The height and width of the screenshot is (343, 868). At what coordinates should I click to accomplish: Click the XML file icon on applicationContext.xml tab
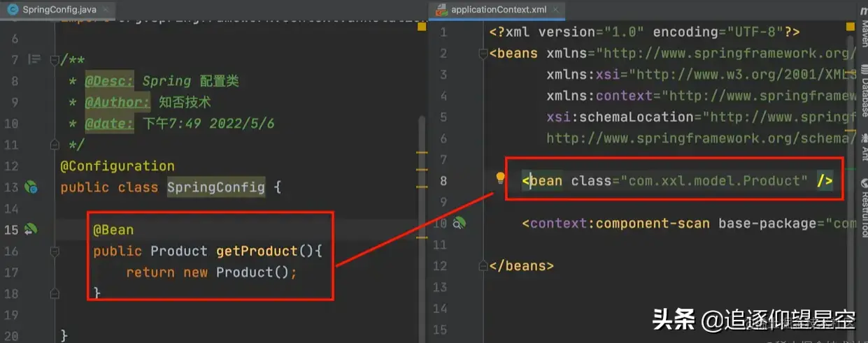442,9
